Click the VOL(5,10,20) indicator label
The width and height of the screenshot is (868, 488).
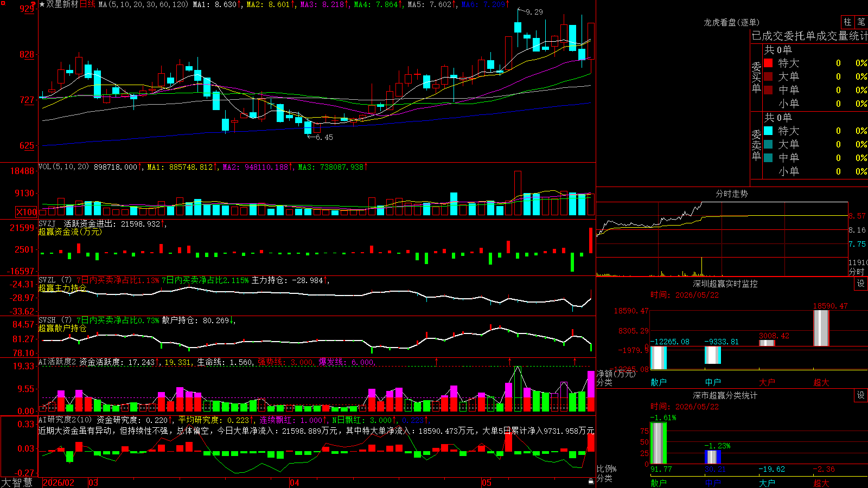[63, 166]
